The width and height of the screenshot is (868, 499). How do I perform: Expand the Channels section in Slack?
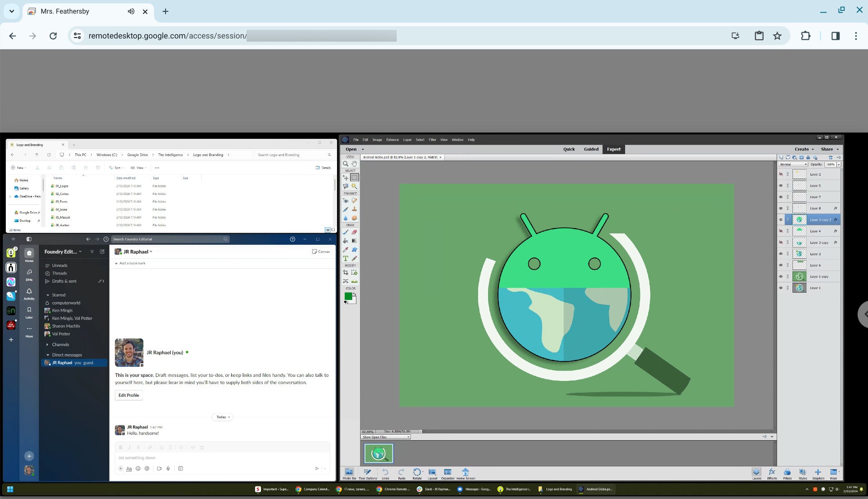47,345
